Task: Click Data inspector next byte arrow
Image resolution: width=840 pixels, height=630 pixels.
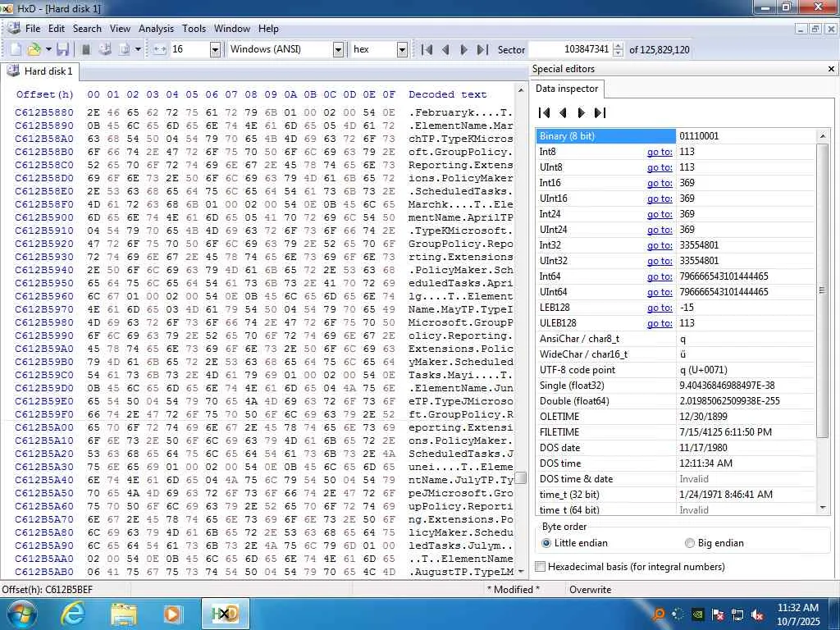Action: [x=582, y=112]
